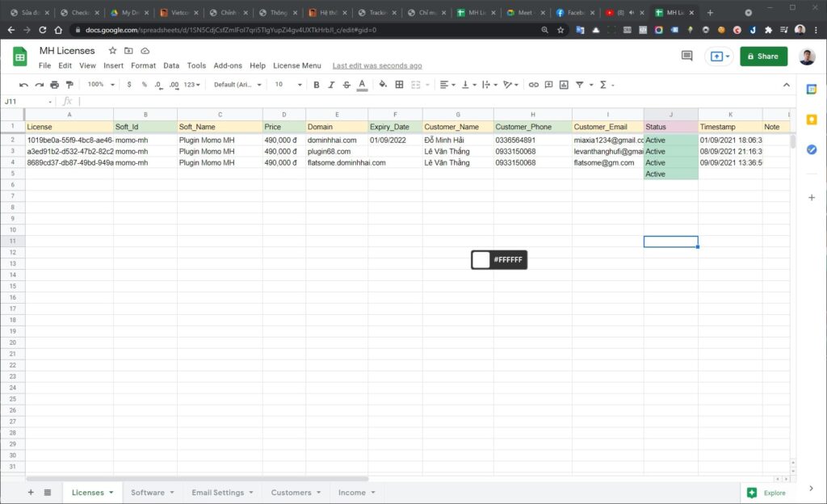827x504 pixels.
Task: Toggle italic formatting
Action: (331, 85)
